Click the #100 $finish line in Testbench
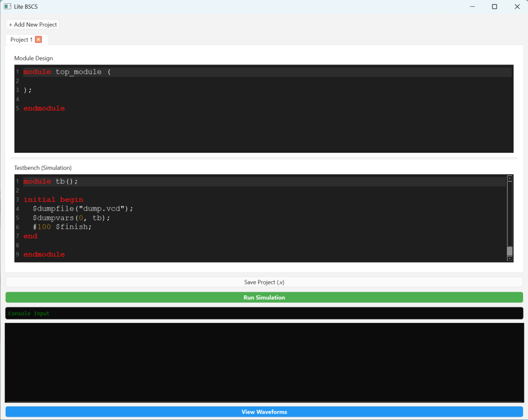This screenshot has width=528, height=420. coord(62,227)
